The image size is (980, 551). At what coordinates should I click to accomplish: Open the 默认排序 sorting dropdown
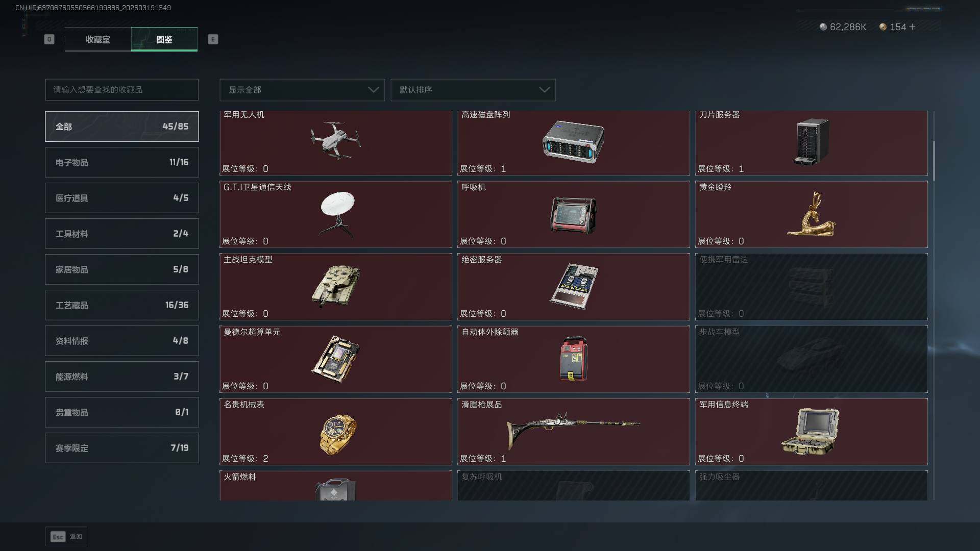point(473,90)
